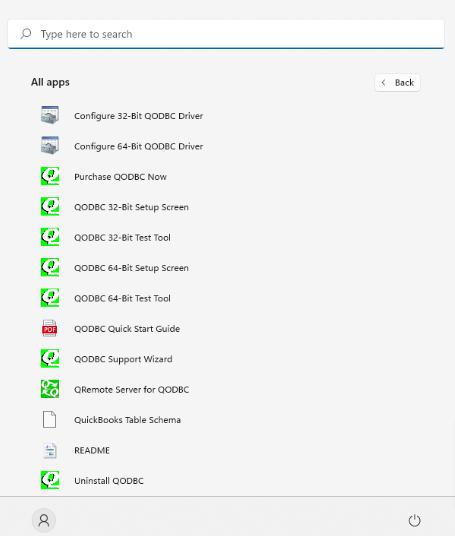Screen dimensions: 455x536
Task: Select the 'Configure 64-Bit QODBC Driver' label
Action: 138,146
